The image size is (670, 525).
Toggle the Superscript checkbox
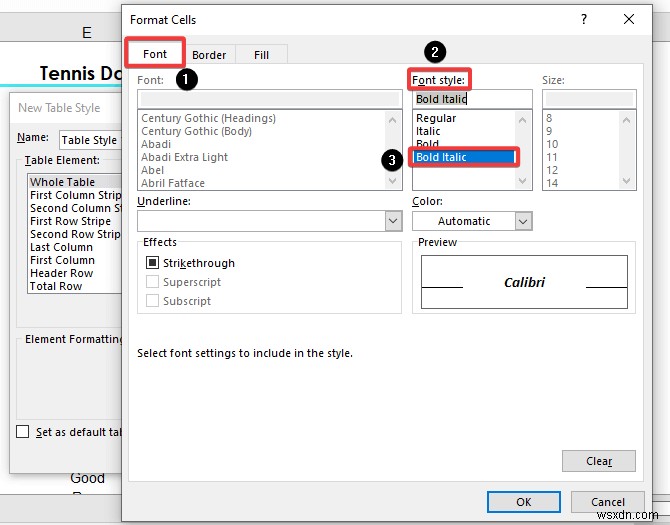153,282
